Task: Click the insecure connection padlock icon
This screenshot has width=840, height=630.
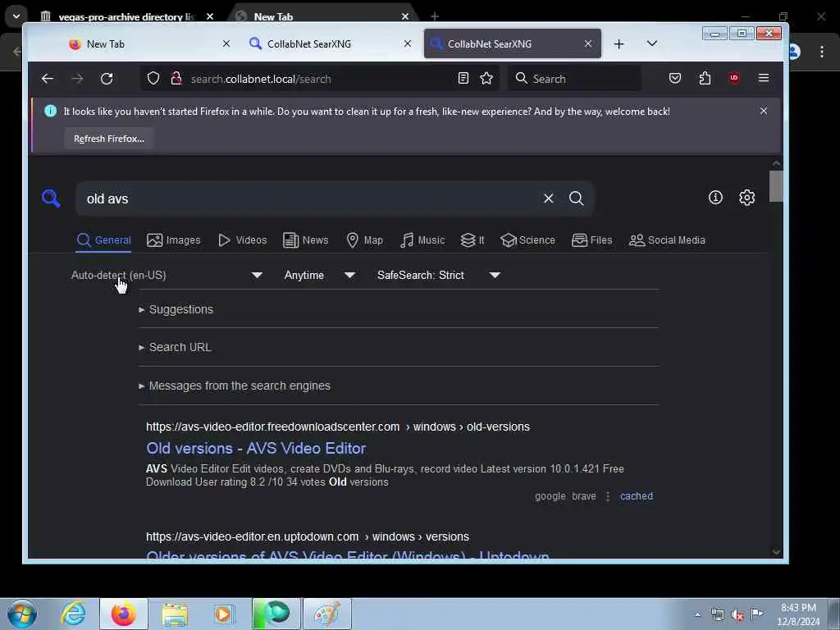Action: [176, 79]
